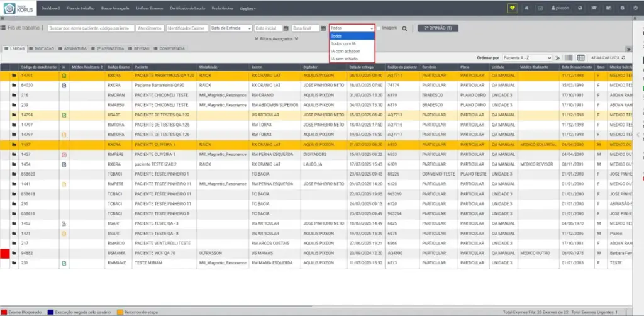Click the Data inicial input field
This screenshot has height=316, width=644.
pos(268,28)
